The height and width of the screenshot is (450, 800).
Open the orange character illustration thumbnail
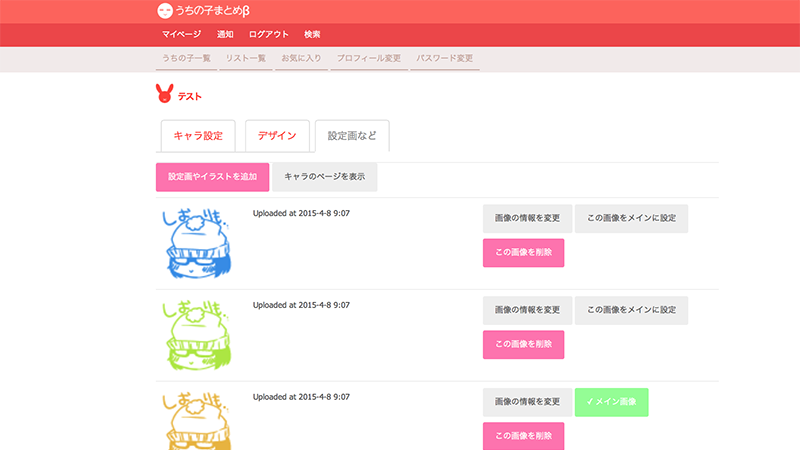click(x=196, y=421)
